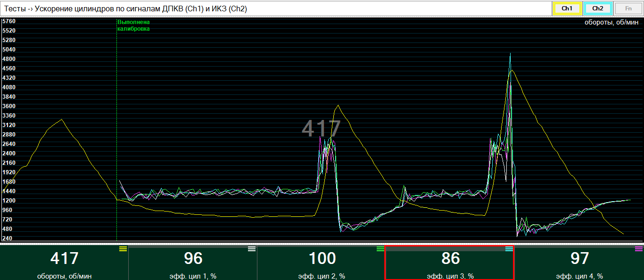
Task: Toggle the Ch2 channel button
Action: click(x=598, y=8)
